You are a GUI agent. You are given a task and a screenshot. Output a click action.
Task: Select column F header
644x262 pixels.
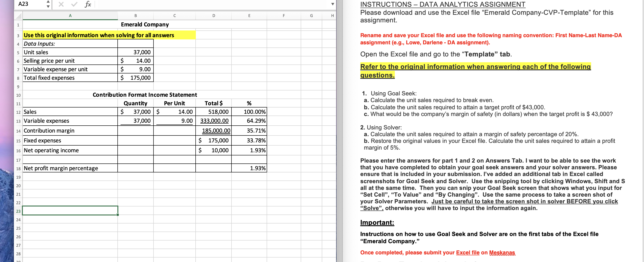point(283,16)
